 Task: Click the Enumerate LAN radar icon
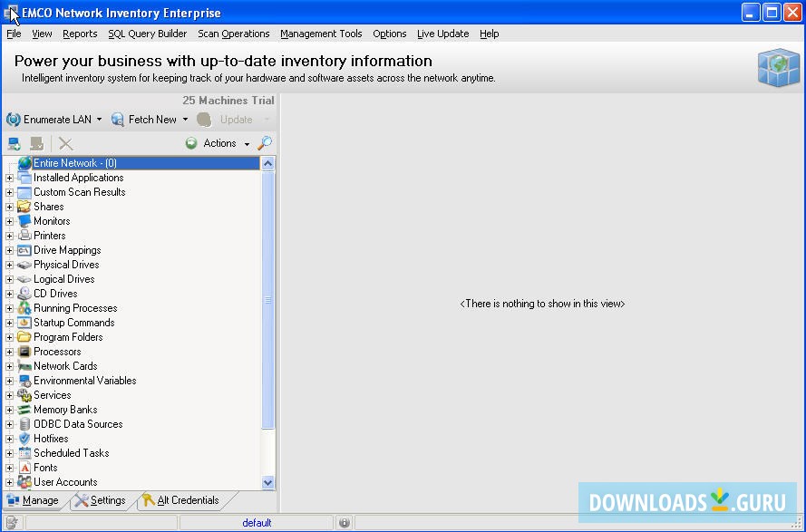14,120
